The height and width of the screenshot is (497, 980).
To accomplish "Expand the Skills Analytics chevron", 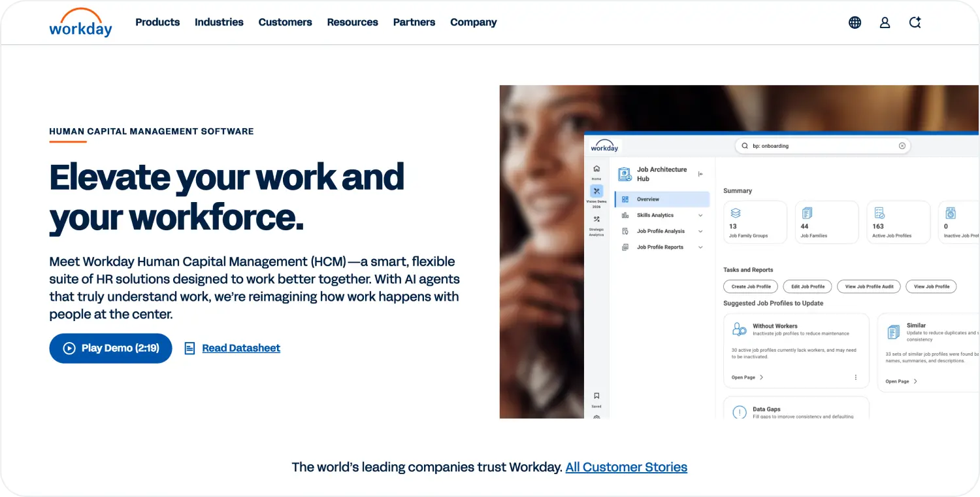I will tap(700, 215).
